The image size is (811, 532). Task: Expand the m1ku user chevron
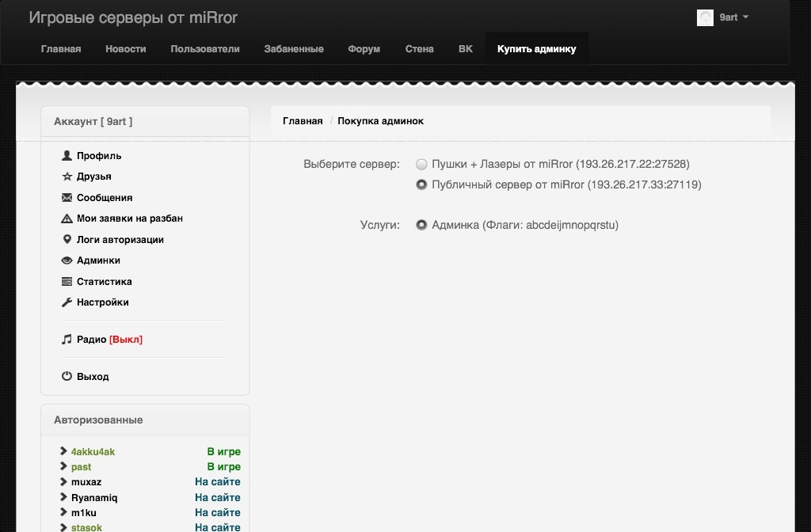point(63,512)
